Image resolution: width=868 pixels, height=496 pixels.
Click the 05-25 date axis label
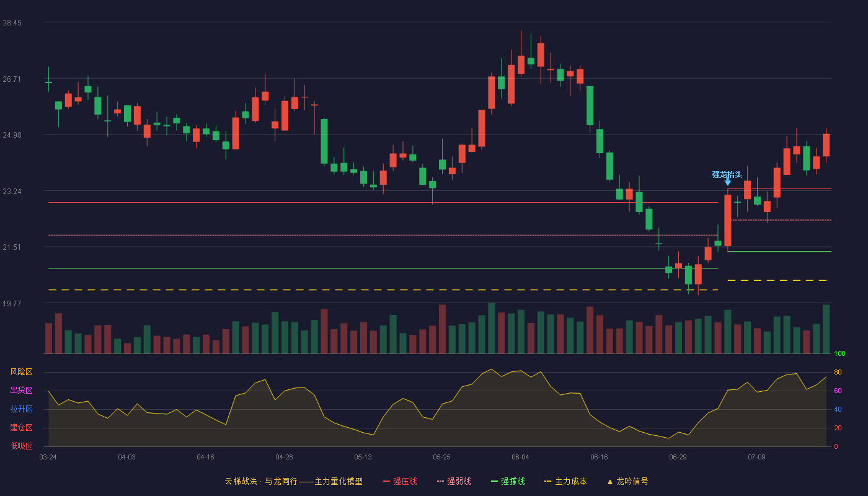[441, 457]
